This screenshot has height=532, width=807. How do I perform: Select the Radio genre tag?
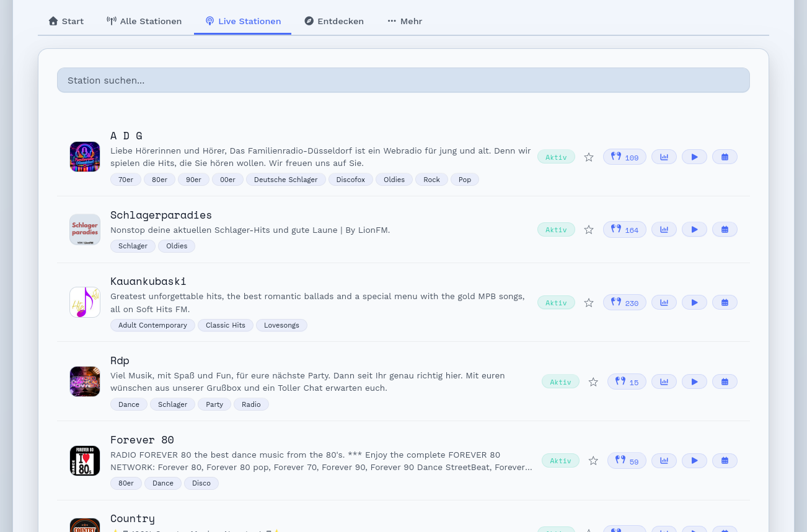(x=251, y=404)
